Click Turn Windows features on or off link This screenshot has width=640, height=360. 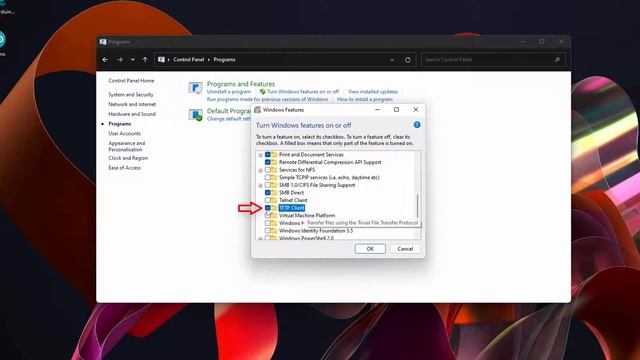tap(303, 92)
